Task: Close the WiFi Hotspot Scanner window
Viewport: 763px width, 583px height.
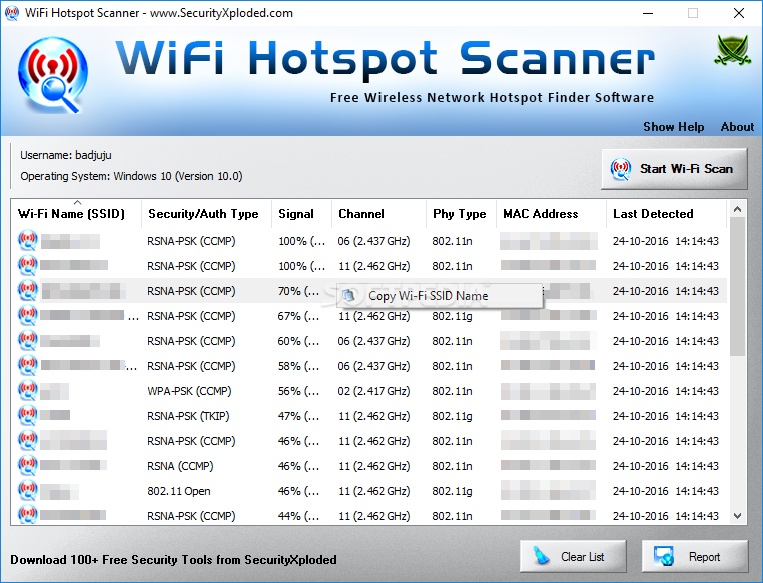Action: pos(739,13)
